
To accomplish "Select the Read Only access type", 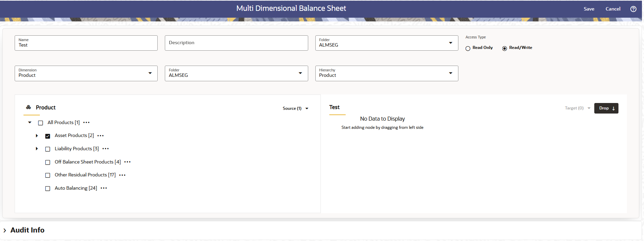I will tap(468, 48).
